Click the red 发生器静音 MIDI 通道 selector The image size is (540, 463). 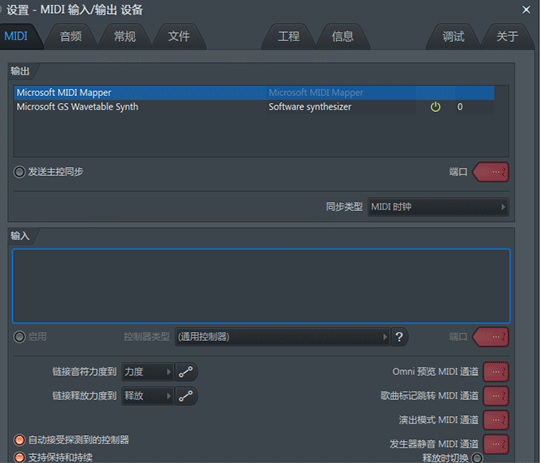pos(496,444)
